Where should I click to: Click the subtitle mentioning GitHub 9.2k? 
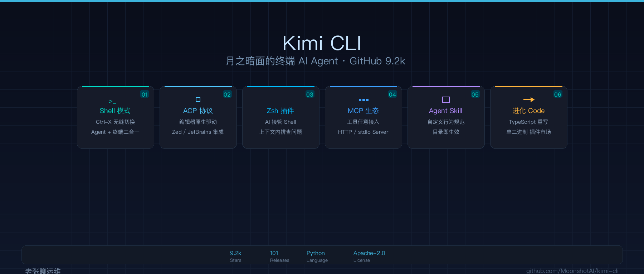(x=315, y=61)
